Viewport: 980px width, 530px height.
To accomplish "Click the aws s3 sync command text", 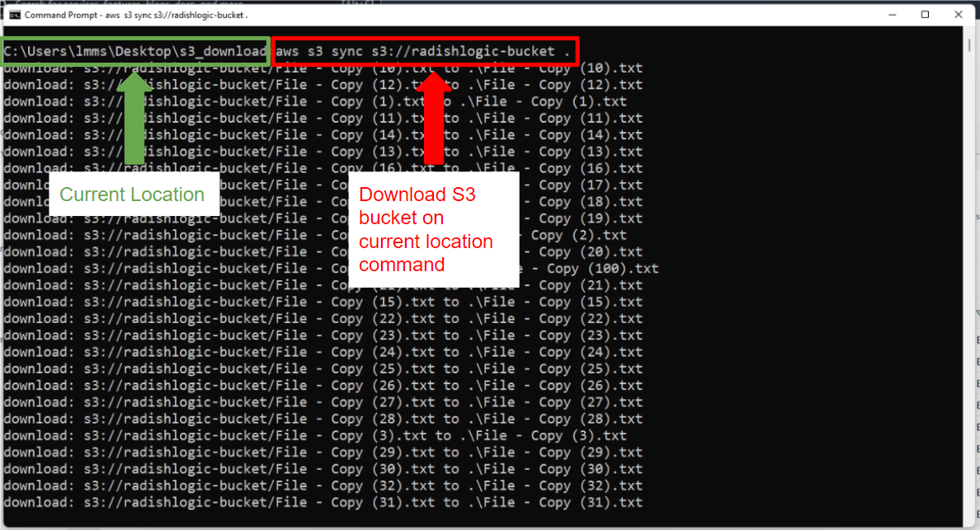I will pyautogui.click(x=423, y=52).
